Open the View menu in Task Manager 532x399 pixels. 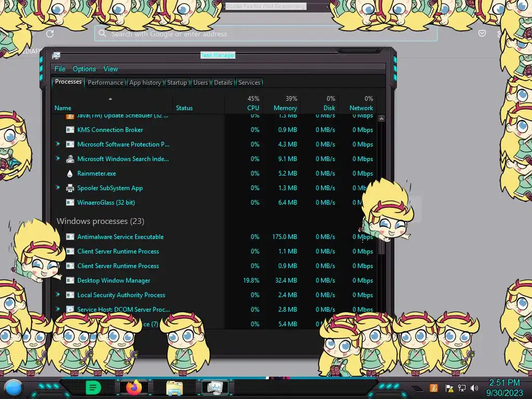point(111,69)
